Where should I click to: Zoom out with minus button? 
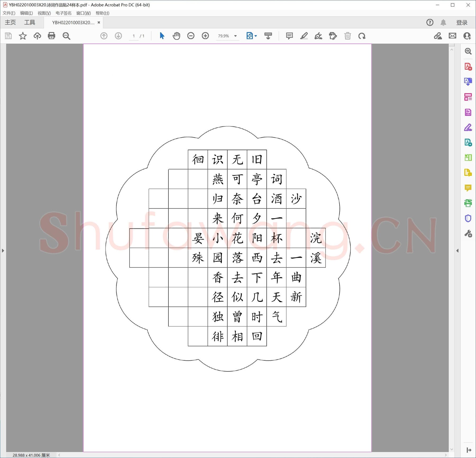pos(191,36)
